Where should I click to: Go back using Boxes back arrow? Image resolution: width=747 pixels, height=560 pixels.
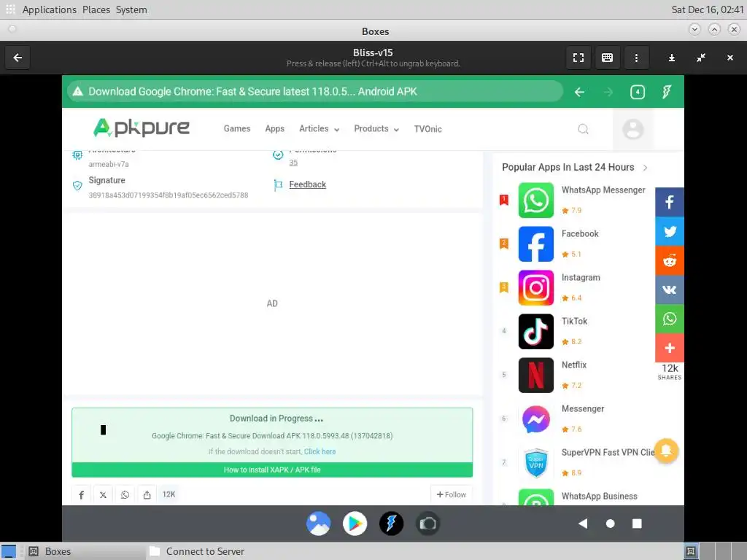click(18, 58)
